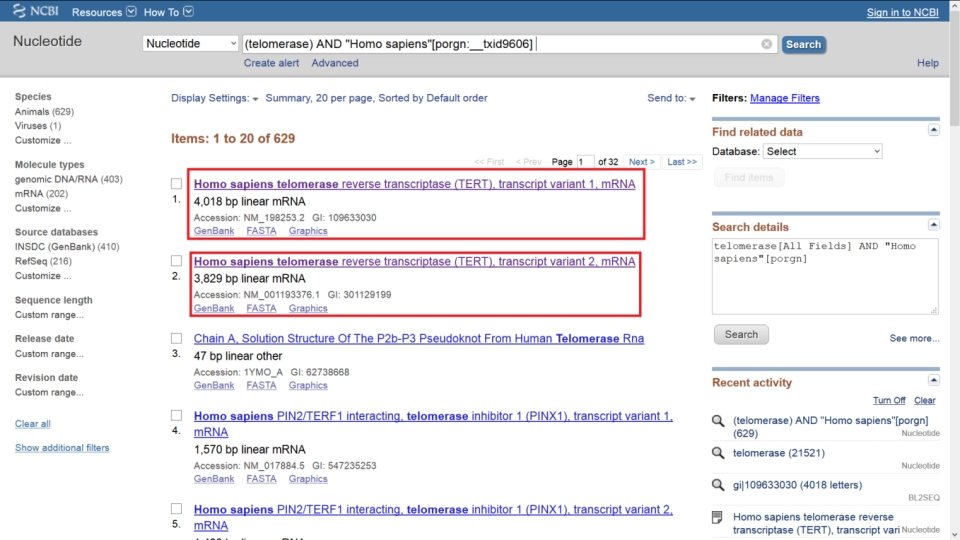
Task: Open the Find related data Database select
Action: click(822, 151)
